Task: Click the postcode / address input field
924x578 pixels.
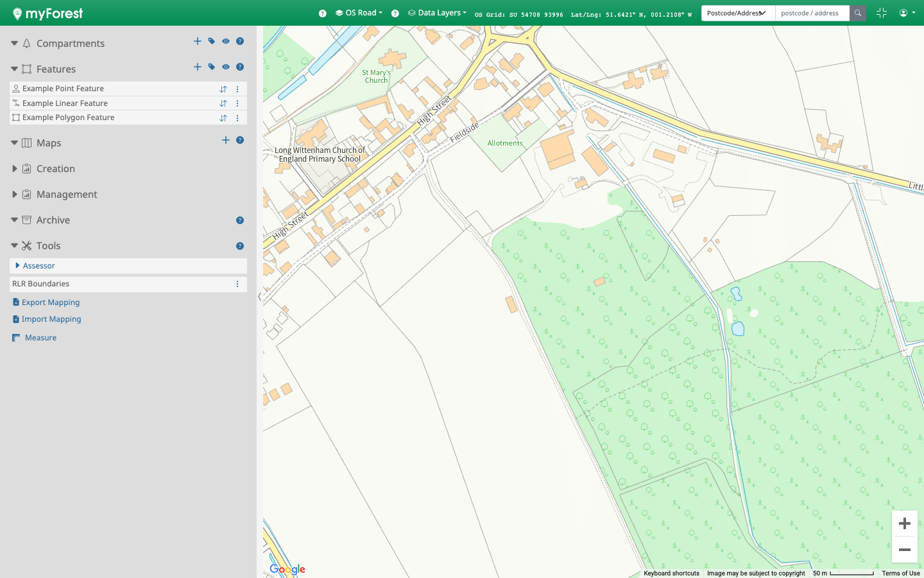Action: click(812, 13)
